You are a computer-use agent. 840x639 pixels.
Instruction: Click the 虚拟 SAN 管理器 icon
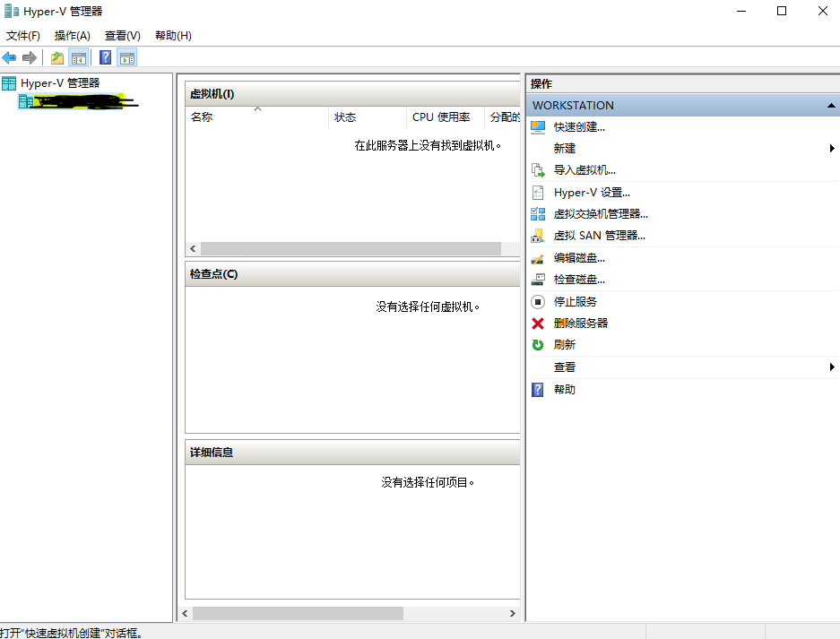click(x=538, y=236)
